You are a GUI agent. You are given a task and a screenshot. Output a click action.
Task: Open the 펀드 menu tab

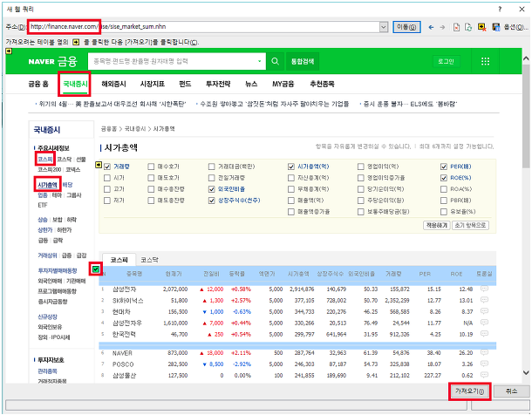(x=185, y=84)
